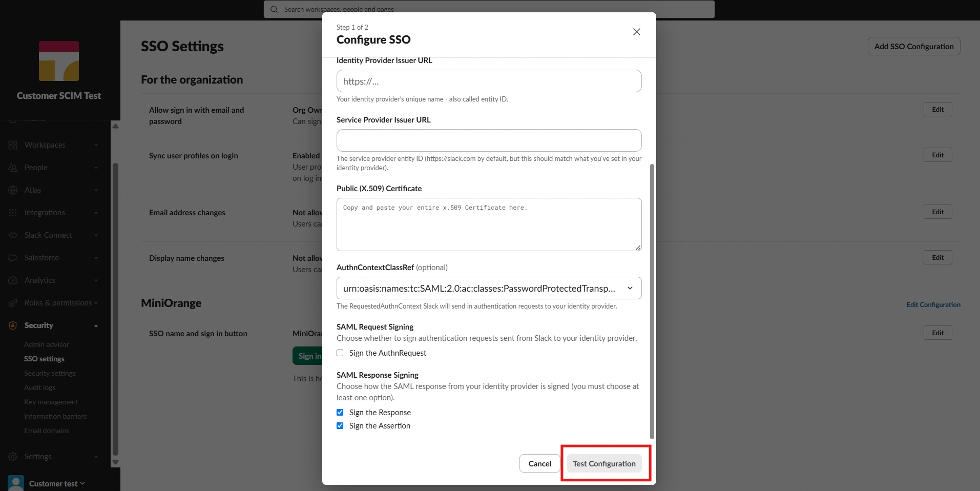
Task: Close the Configure SSO dialog
Action: [637, 32]
